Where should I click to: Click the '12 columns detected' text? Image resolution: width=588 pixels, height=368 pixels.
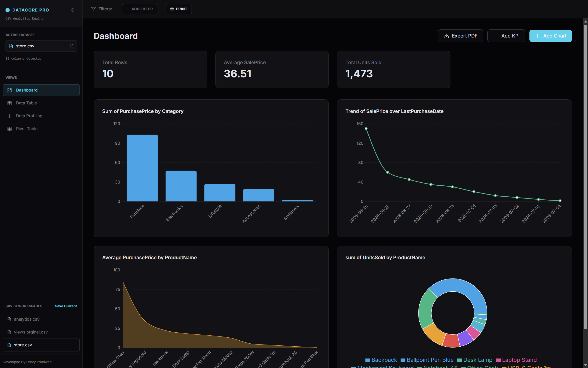tap(24, 58)
